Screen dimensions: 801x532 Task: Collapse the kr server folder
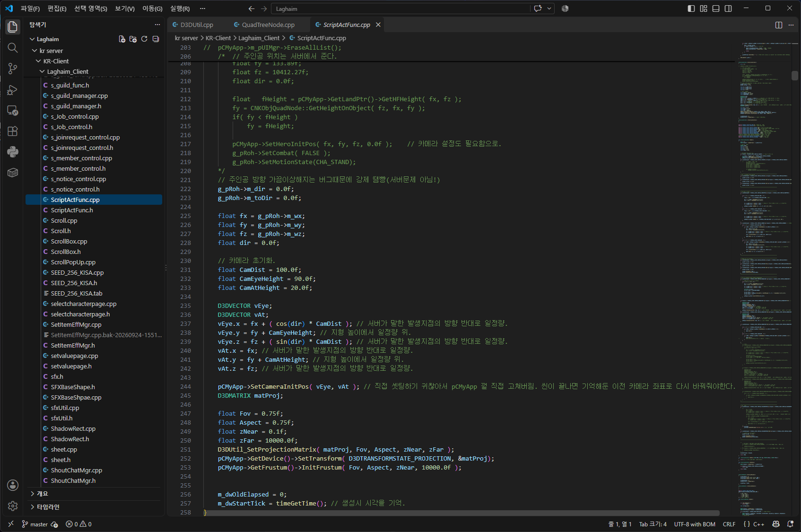(x=35, y=51)
